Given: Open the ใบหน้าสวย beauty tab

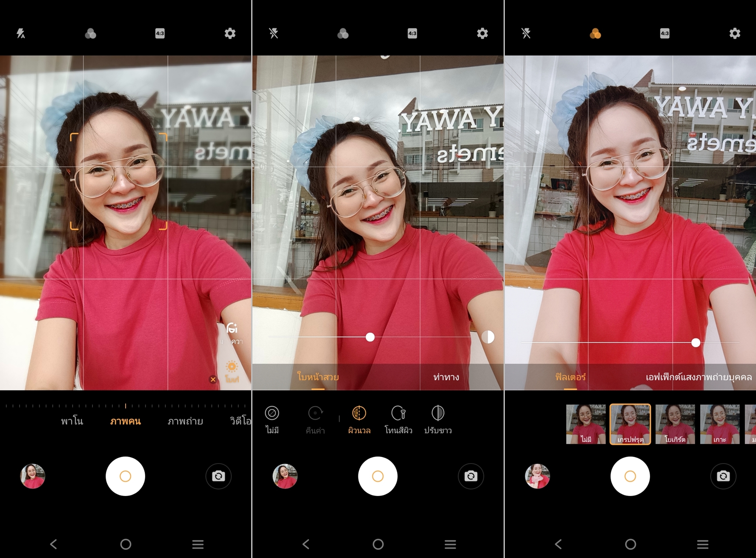Looking at the screenshot, I should [318, 377].
